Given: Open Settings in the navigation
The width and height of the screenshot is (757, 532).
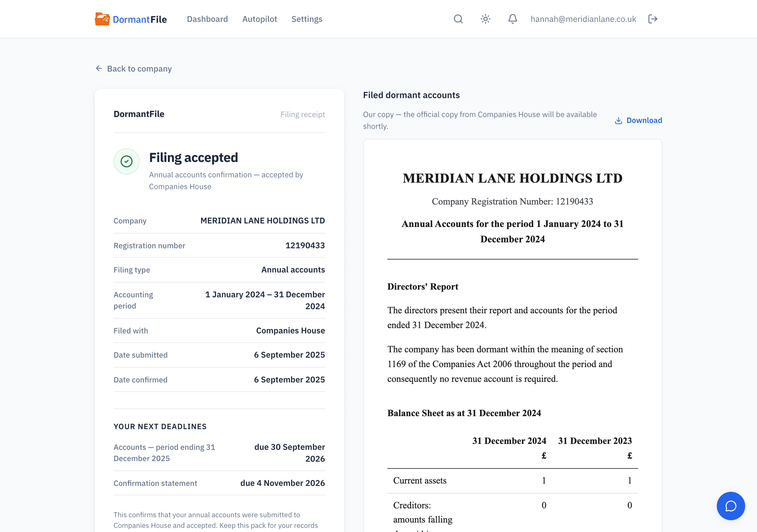Looking at the screenshot, I should [307, 19].
